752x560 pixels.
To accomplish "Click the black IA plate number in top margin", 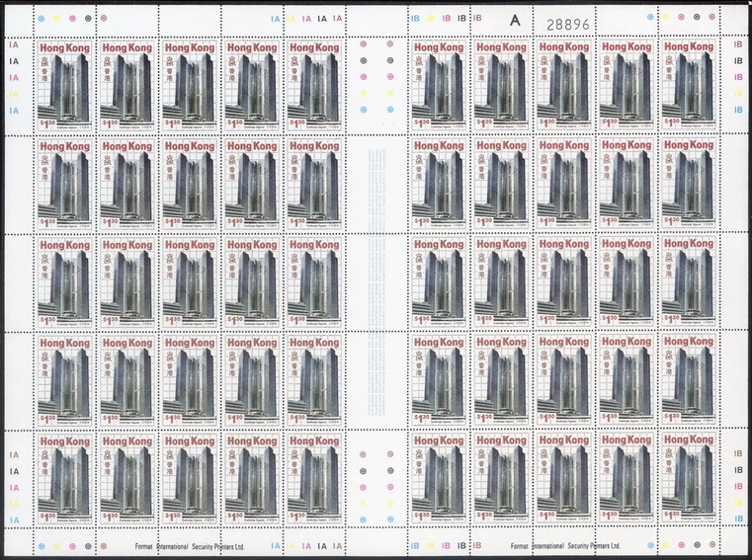I will pos(322,19).
